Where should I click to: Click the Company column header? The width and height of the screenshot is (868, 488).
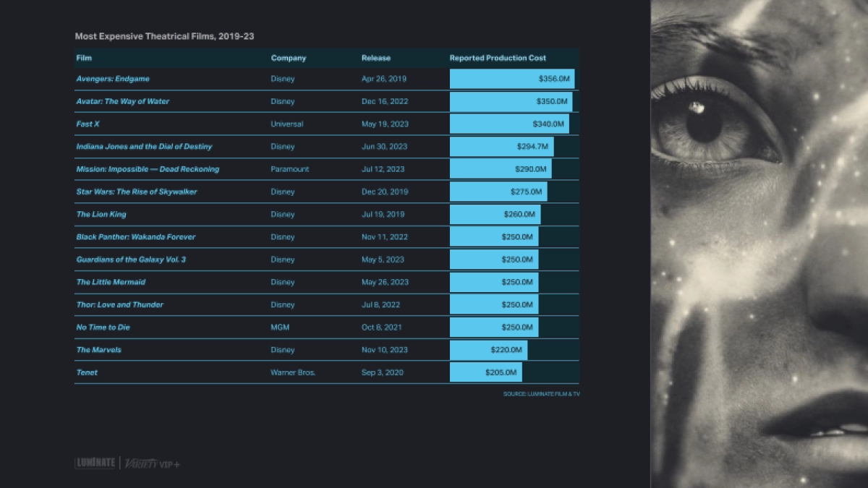289,58
